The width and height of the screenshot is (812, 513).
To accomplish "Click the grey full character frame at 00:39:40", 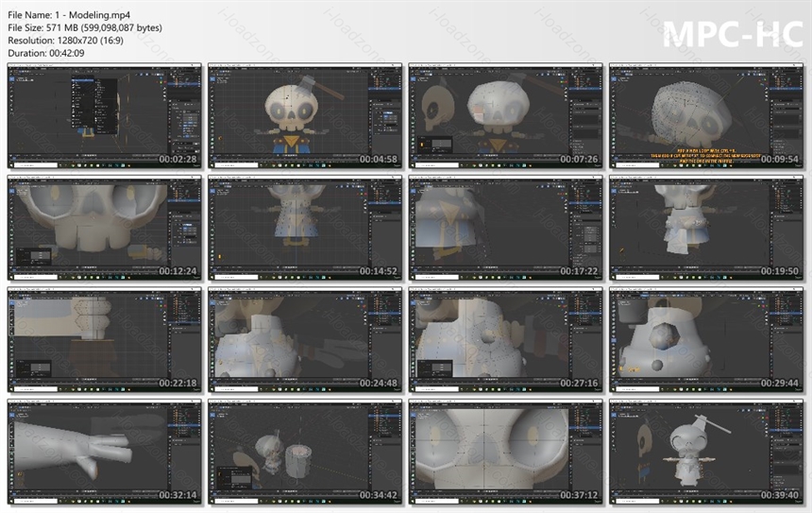I will coord(706,452).
